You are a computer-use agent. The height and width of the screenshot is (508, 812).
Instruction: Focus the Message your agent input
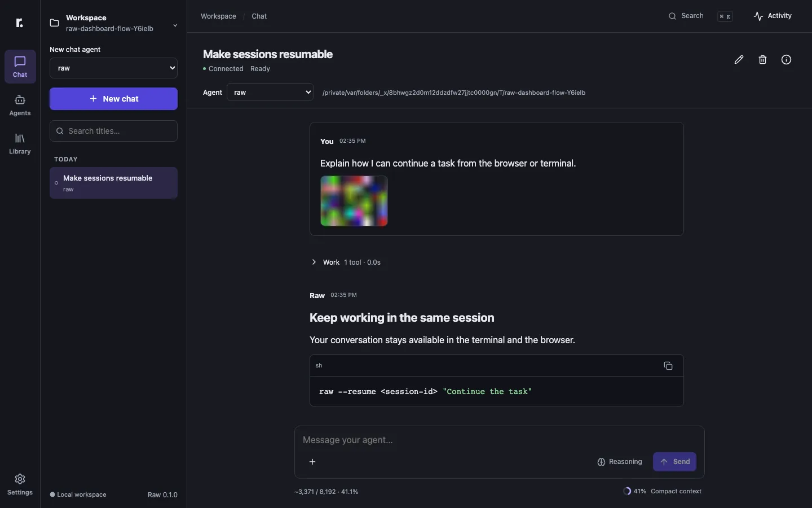coord(500,440)
